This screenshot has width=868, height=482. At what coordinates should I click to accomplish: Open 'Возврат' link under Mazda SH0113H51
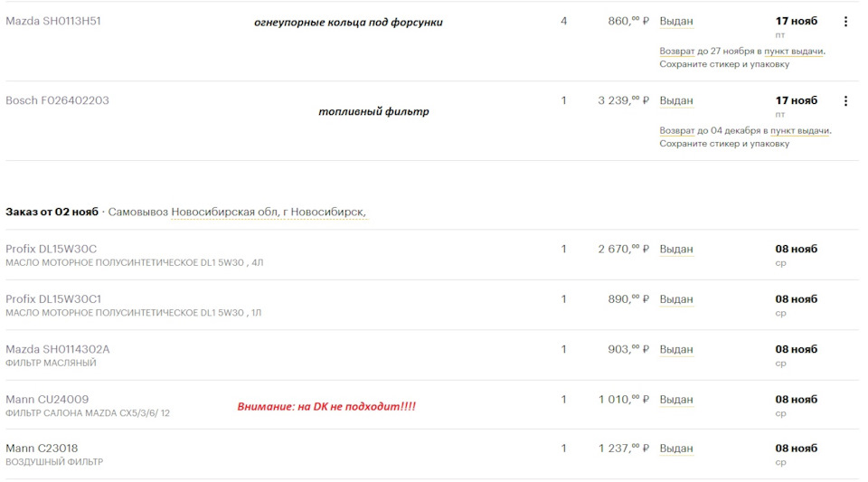click(676, 51)
